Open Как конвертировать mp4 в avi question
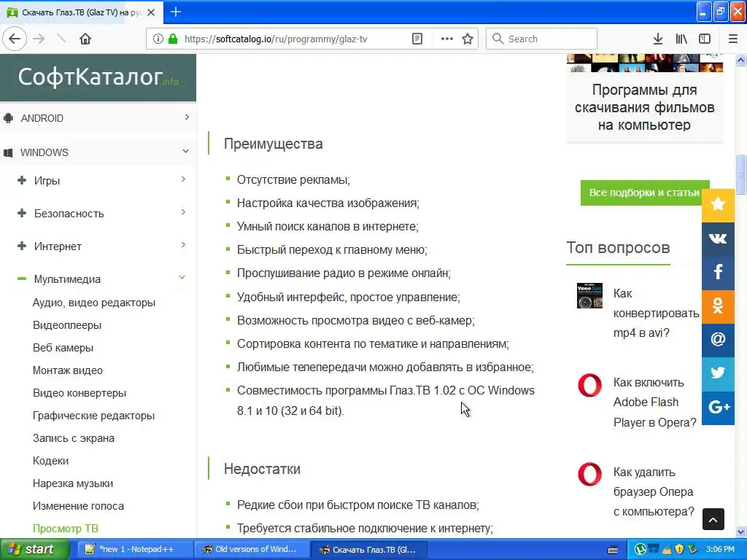 tap(656, 313)
